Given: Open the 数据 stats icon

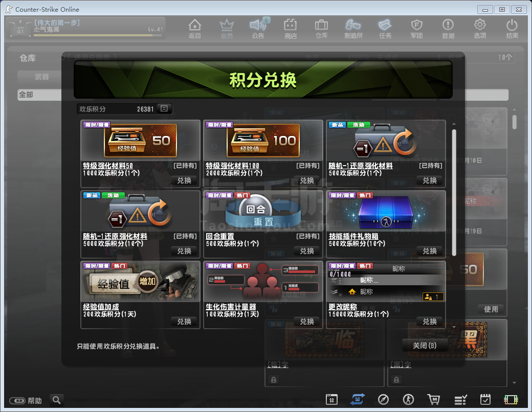Looking at the screenshot, I should (448, 29).
